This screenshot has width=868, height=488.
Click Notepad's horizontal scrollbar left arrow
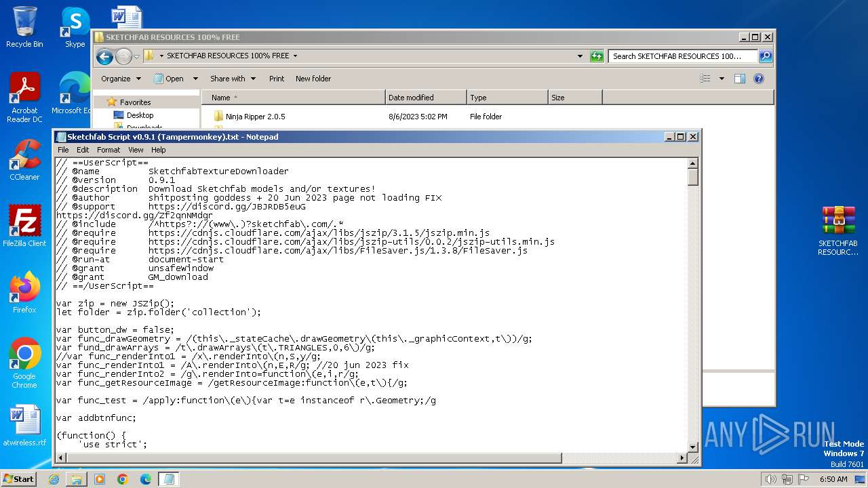pos(62,458)
